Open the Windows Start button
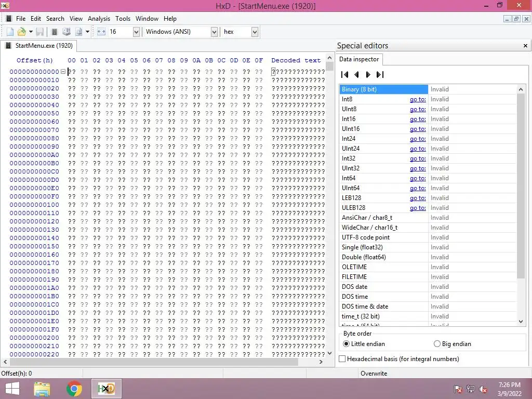Screen dimensions: 532x399 pyautogui.click(x=12, y=389)
